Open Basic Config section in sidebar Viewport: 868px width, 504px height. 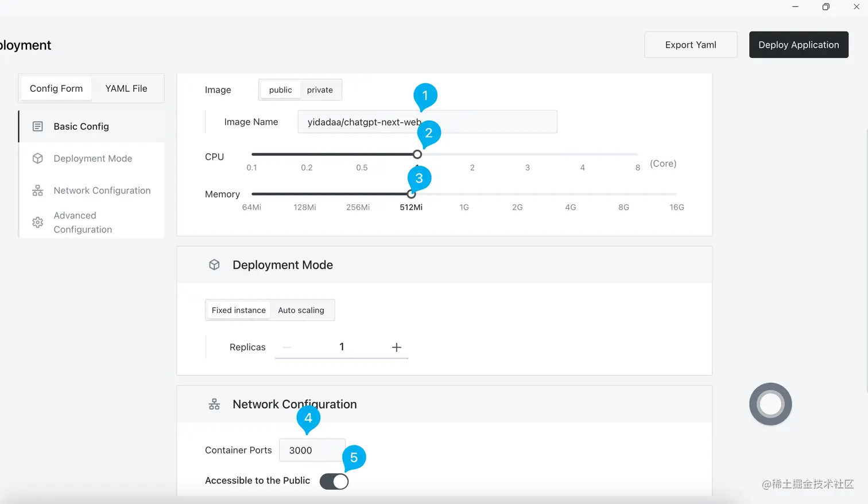click(x=92, y=126)
